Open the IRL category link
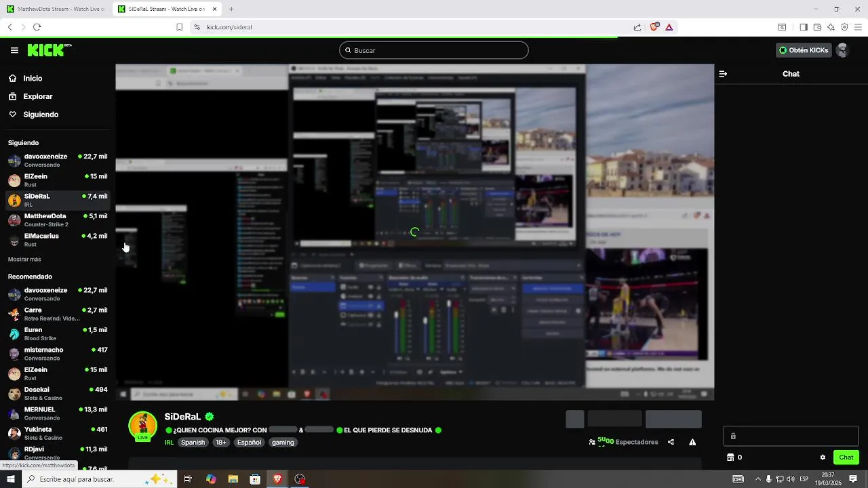868x488 pixels. coord(169,443)
